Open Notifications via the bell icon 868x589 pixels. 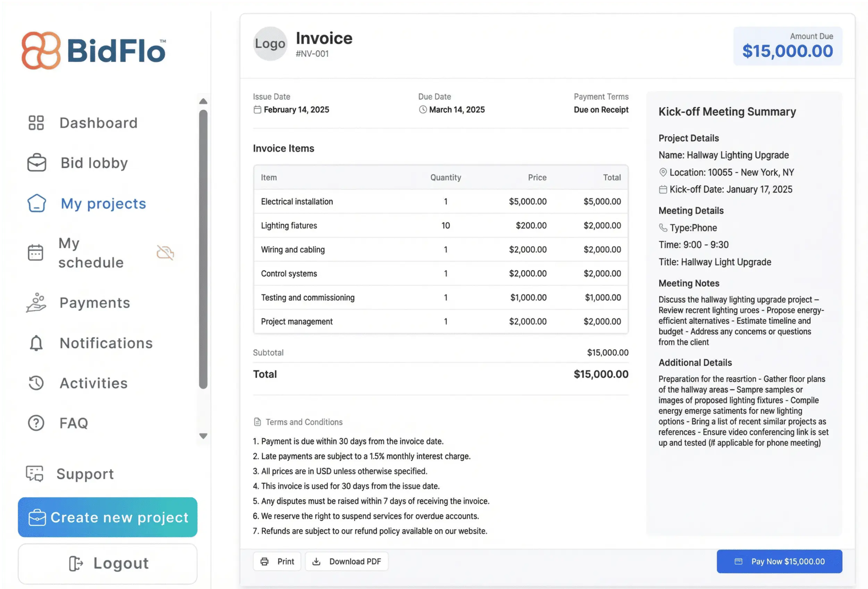(36, 343)
